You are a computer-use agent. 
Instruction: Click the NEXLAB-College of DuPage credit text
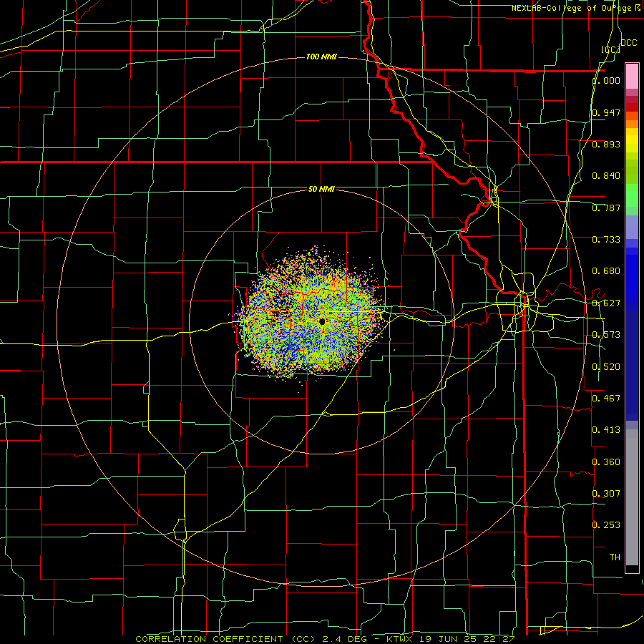pyautogui.click(x=575, y=8)
